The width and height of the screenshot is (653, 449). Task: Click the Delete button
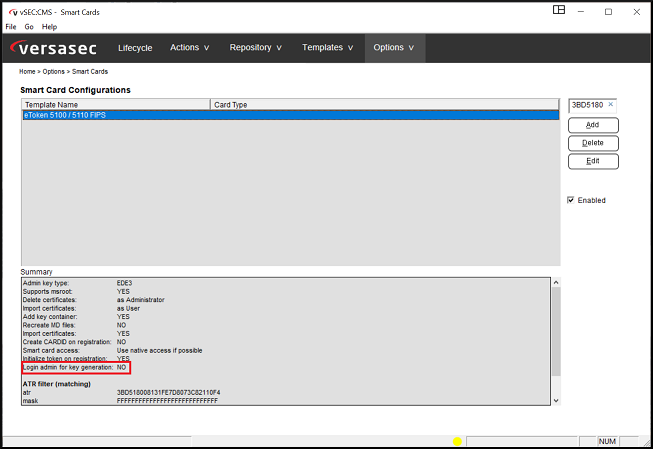pos(593,143)
